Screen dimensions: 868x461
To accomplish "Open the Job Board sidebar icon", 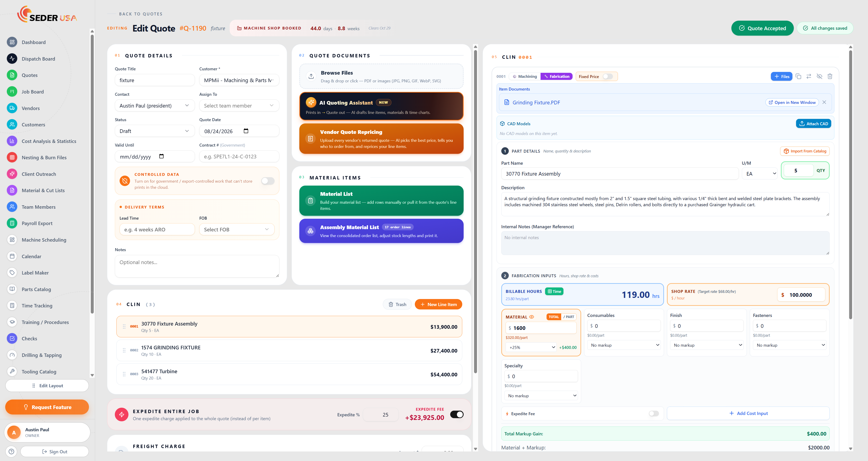I will pyautogui.click(x=12, y=92).
